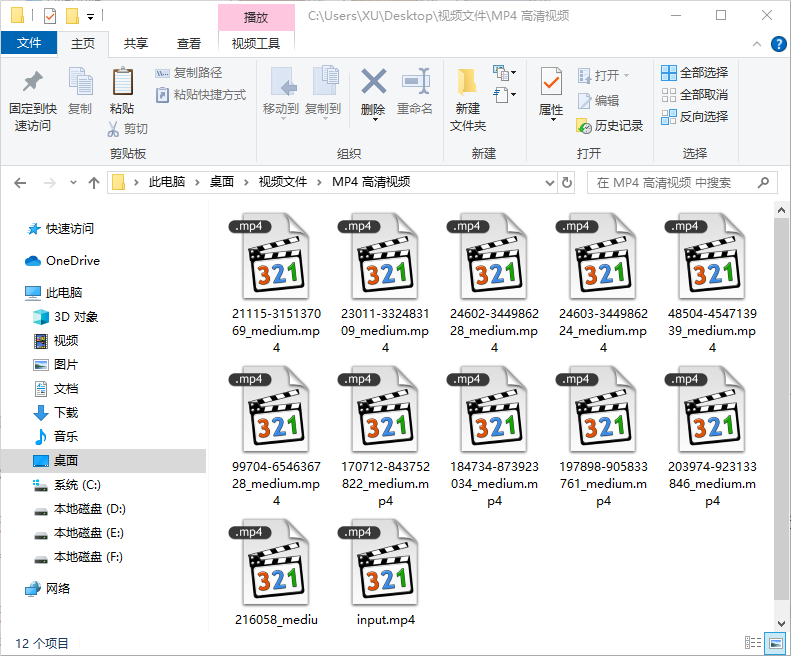The height and width of the screenshot is (656, 791).
Task: Click the search box for MP4 高清视频
Action: (682, 183)
